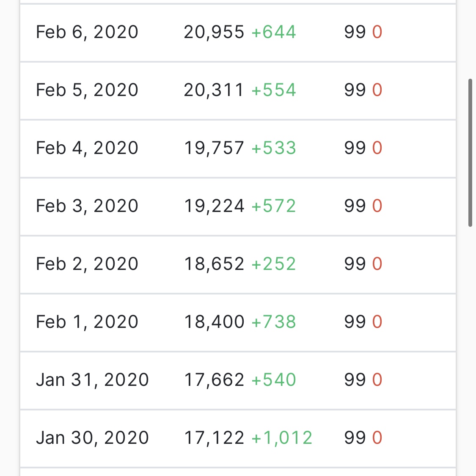476x476 pixels.
Task: Click the +554 daily change
Action: (x=273, y=90)
